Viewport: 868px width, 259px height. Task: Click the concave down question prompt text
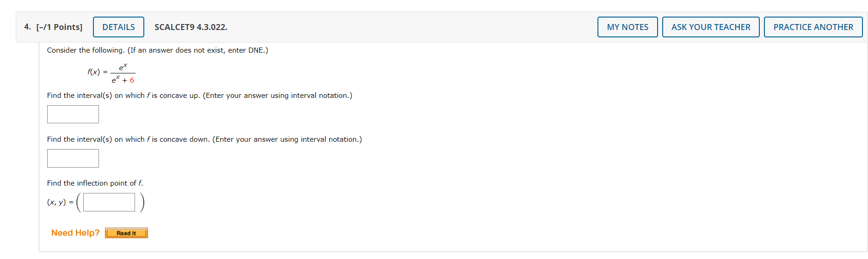[x=204, y=139]
